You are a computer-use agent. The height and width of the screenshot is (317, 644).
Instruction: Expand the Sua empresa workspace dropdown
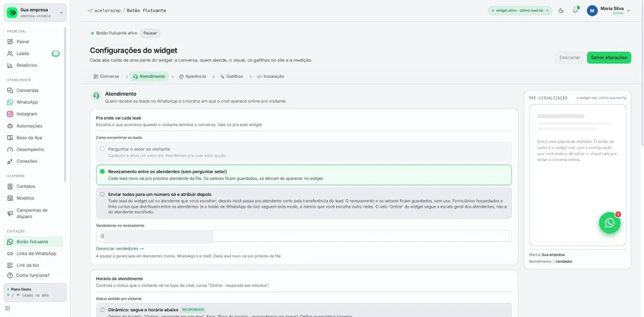tap(61, 13)
